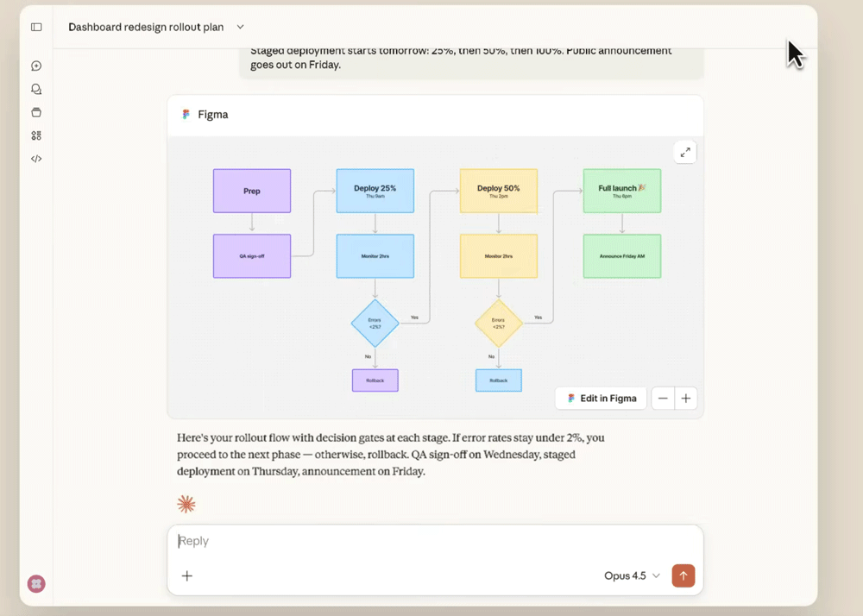This screenshot has height=616, width=863.
Task: Open the chats history icon
Action: 36,89
